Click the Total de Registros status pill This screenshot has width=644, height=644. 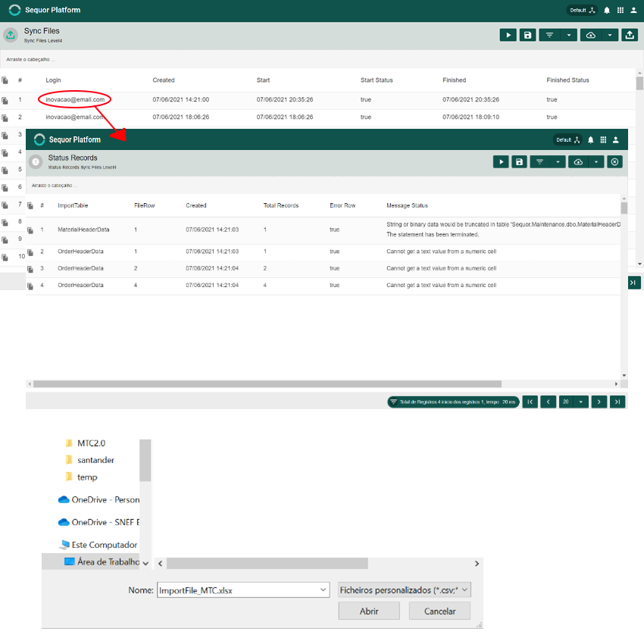(453, 402)
